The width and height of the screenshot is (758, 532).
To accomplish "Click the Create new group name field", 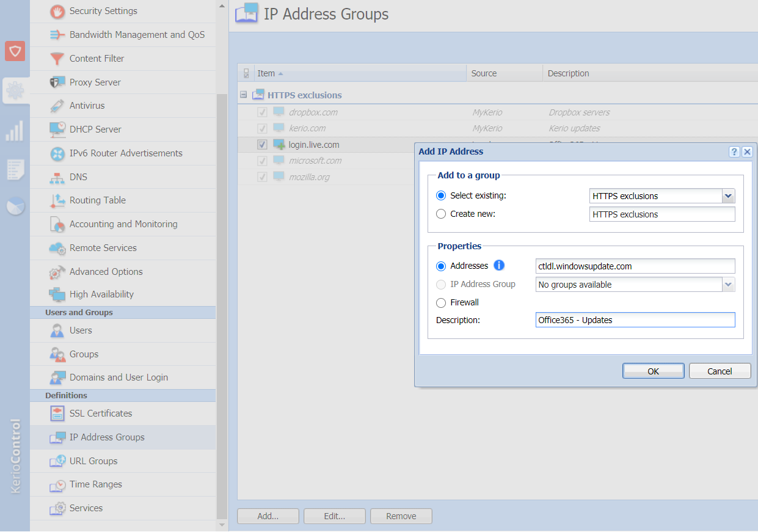I will (x=662, y=214).
